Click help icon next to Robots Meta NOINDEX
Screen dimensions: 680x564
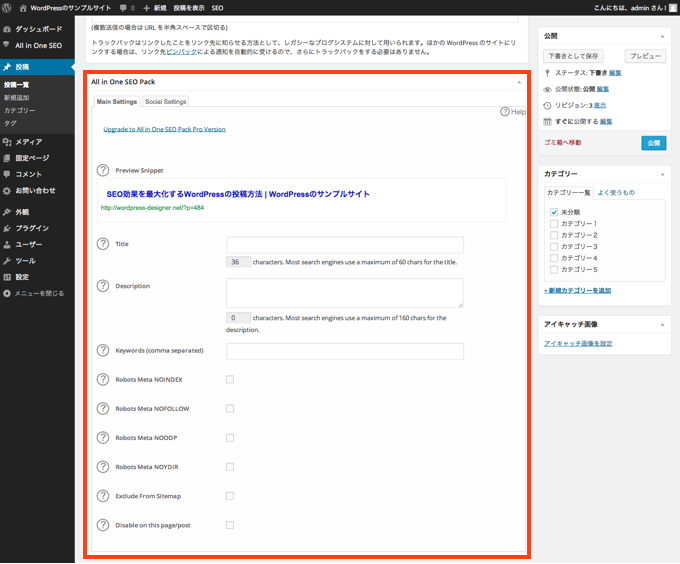pyautogui.click(x=103, y=379)
